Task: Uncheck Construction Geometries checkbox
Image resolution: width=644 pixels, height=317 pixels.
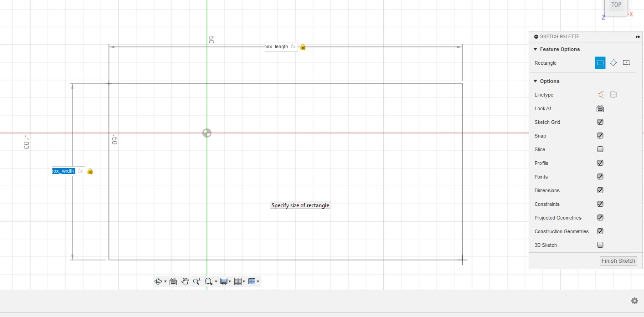Action: 600,231
